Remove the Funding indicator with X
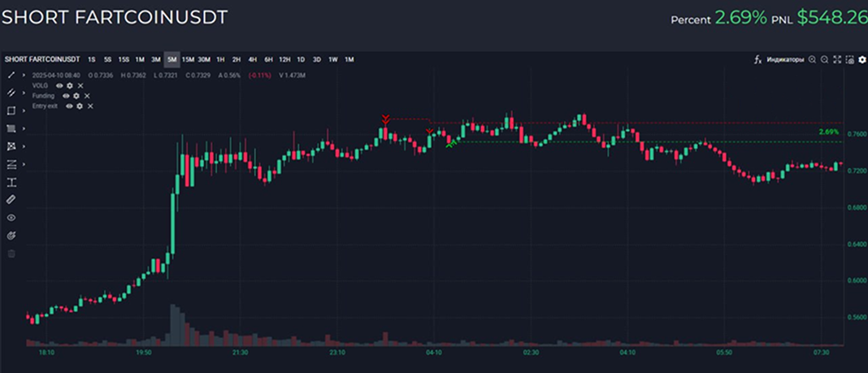Image resolution: width=868 pixels, height=373 pixels. tap(87, 96)
